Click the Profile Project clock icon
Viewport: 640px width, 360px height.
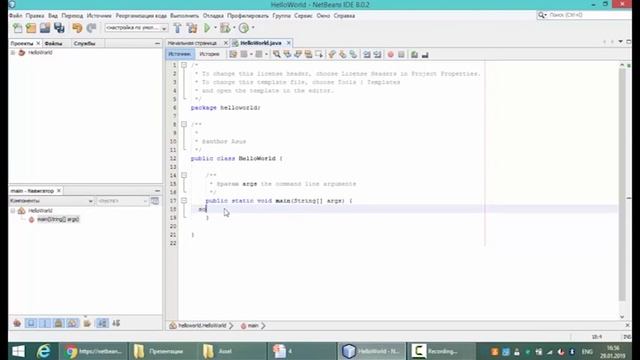pos(244,28)
